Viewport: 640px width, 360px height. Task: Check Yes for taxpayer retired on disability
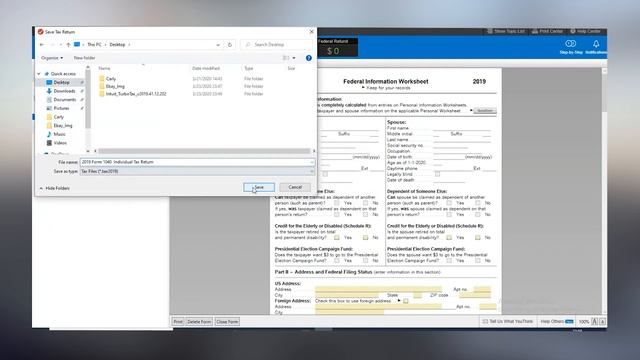(x=336, y=238)
